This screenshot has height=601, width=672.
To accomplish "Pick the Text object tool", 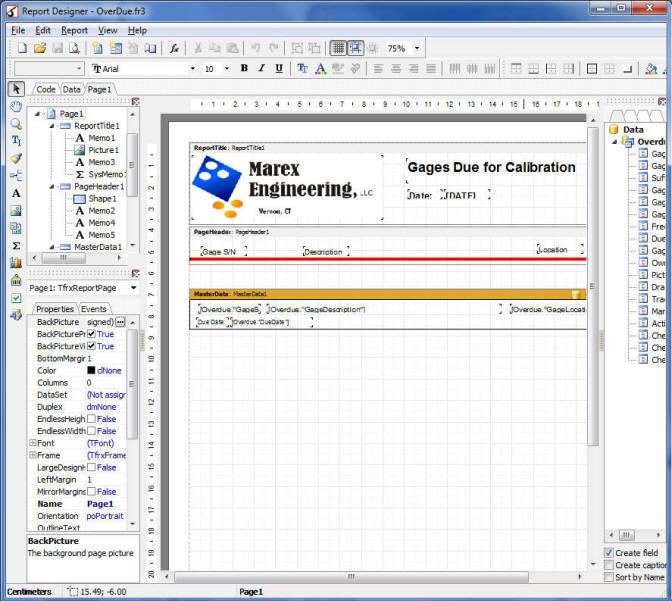I will 16,141.
